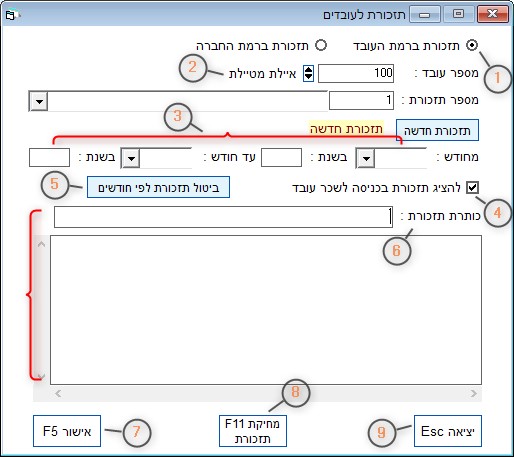Click the מחיקת תזכורת F11 button
514x457 pixels.
253,431
